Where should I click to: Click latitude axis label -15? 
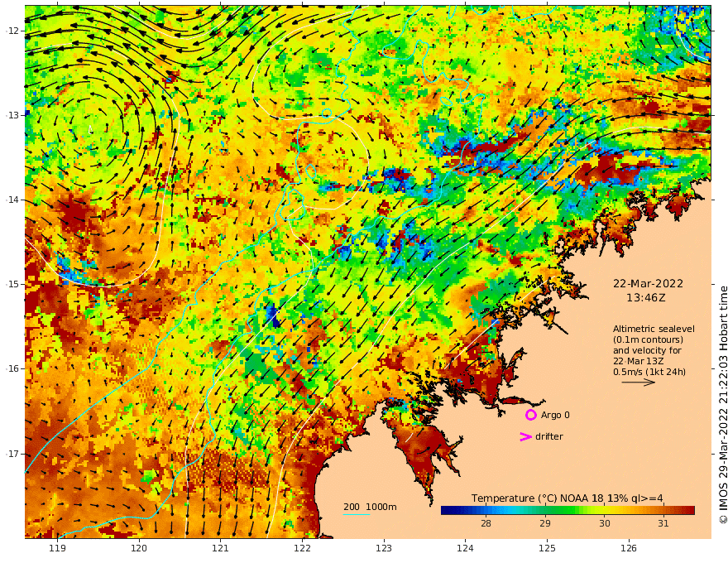coord(12,284)
